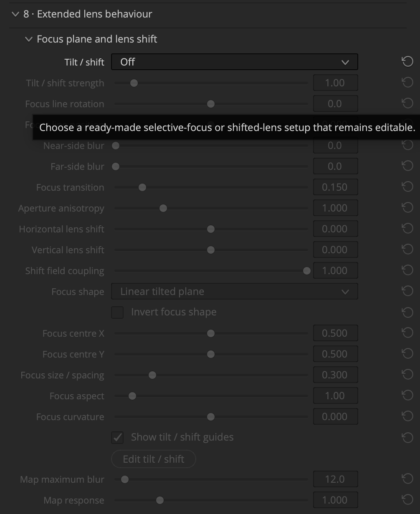This screenshot has height=514, width=420.
Task: Reset Focus curvature to default
Action: (x=407, y=416)
